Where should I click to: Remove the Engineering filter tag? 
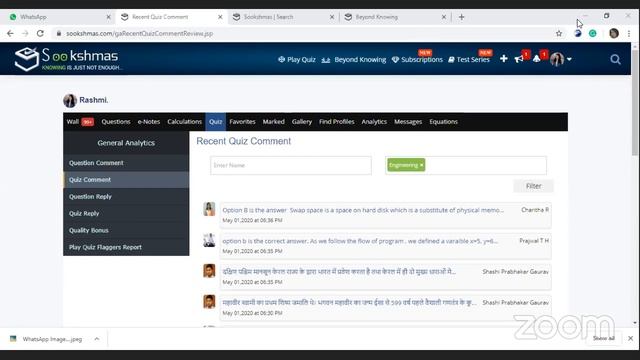coord(421,165)
